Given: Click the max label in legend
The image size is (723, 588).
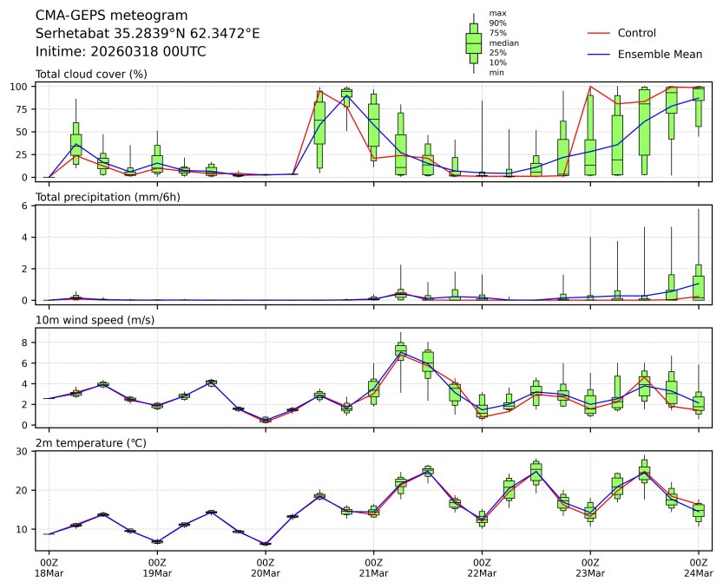Looking at the screenshot, I should 496,13.
